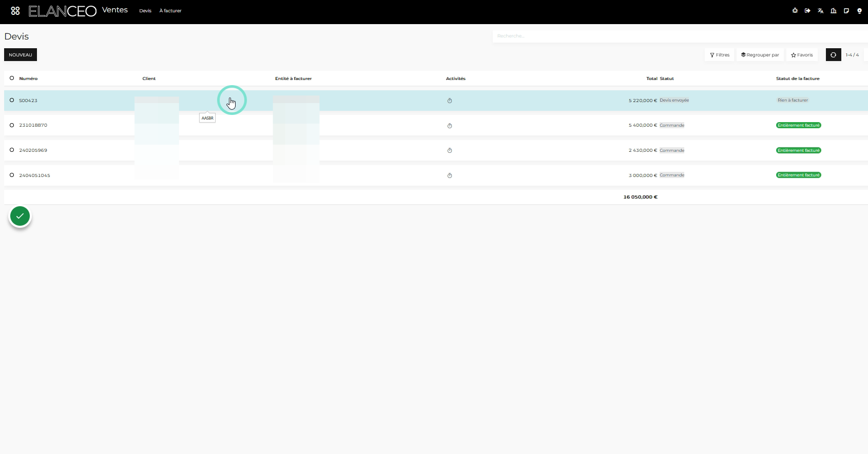Click into the Recherche search field
Screen dimensions: 868x454
coord(680,36)
